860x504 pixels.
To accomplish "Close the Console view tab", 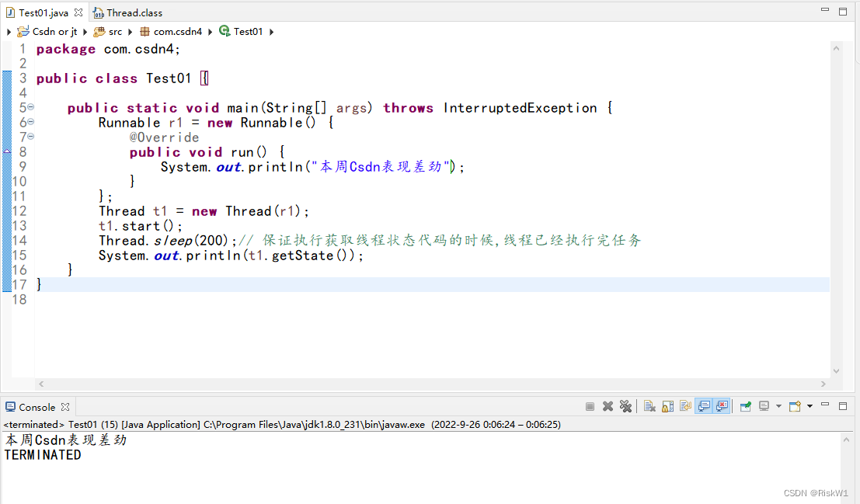I will pyautogui.click(x=65, y=407).
